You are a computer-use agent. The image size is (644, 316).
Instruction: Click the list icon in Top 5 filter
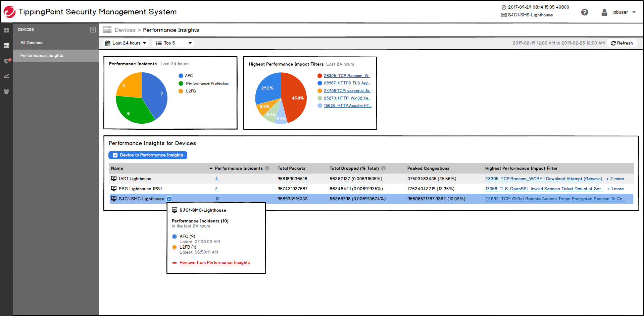[159, 43]
